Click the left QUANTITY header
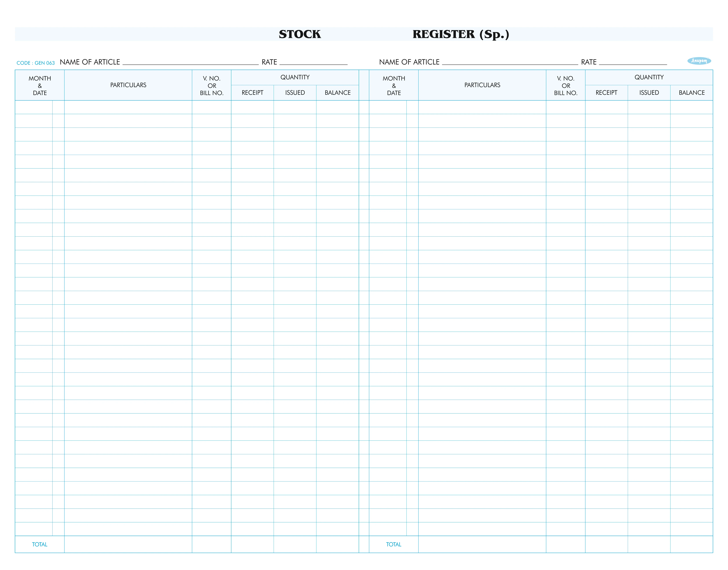The height and width of the screenshot is (570, 728). (295, 77)
